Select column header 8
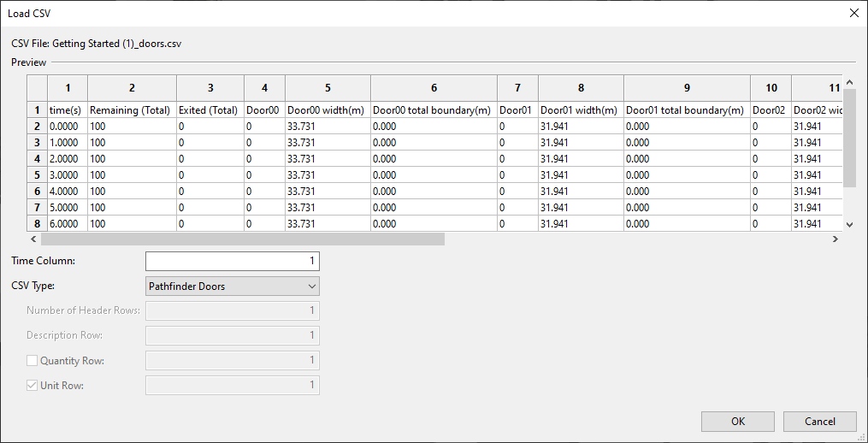 tap(581, 88)
